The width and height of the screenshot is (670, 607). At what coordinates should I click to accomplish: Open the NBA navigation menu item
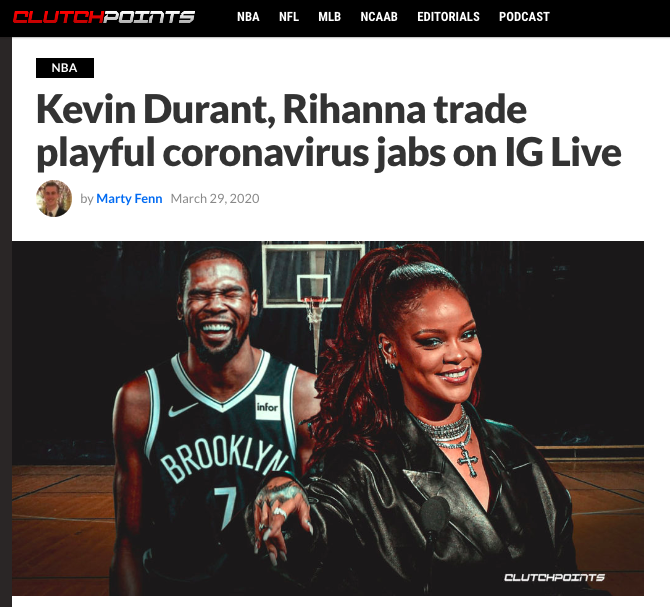(248, 17)
